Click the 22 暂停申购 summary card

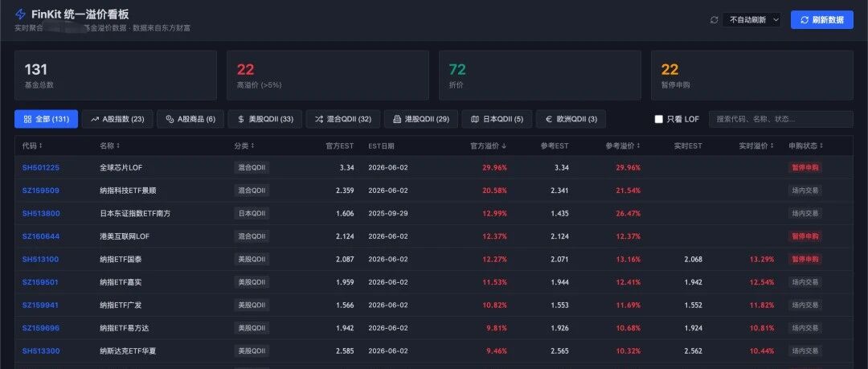point(752,76)
